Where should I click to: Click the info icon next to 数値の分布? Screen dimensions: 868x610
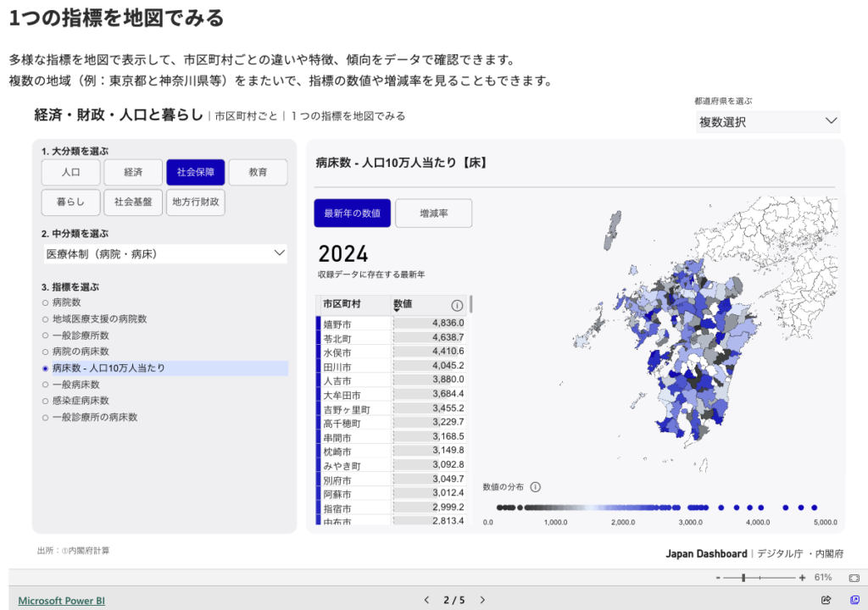536,487
